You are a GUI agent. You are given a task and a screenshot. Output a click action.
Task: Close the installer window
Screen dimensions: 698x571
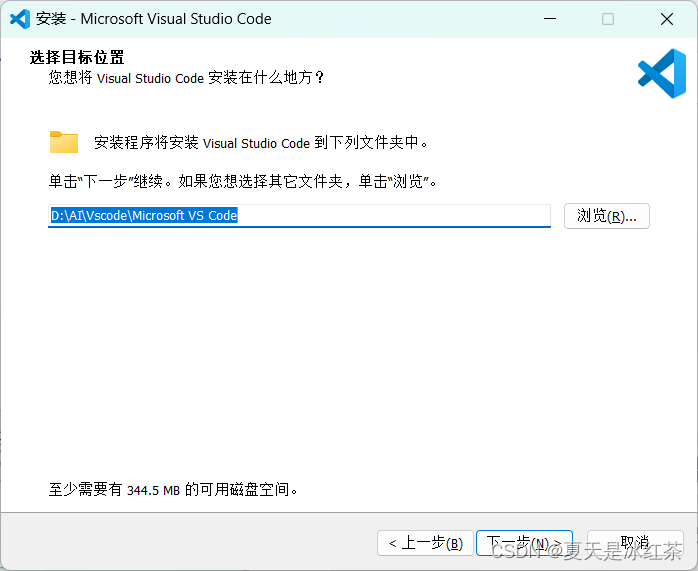[667, 19]
